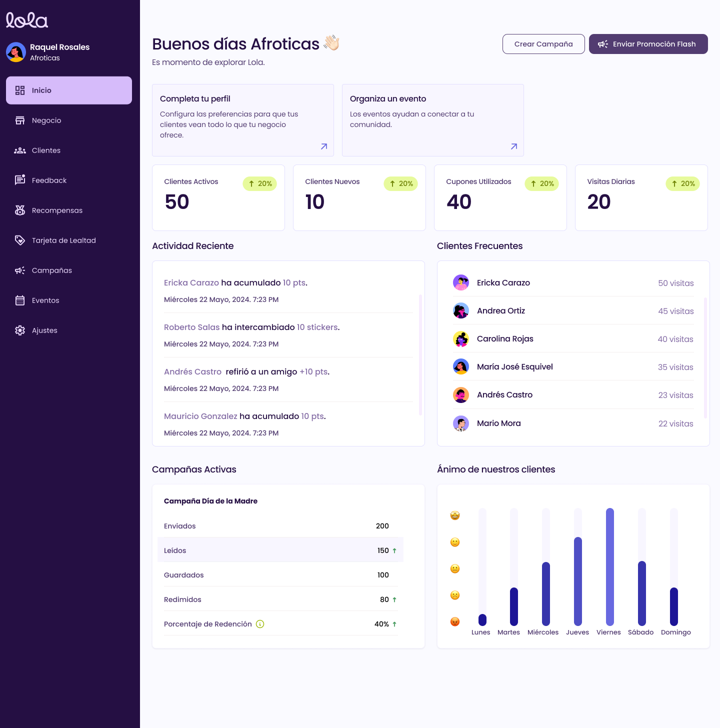720x728 pixels.
Task: Open the Ajustes gear icon
Action: 20,330
